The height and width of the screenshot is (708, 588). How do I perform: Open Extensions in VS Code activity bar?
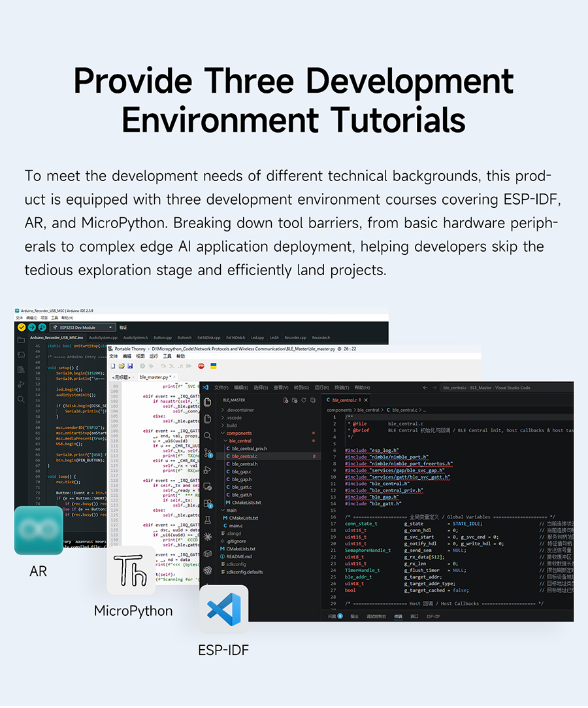pos(208,503)
